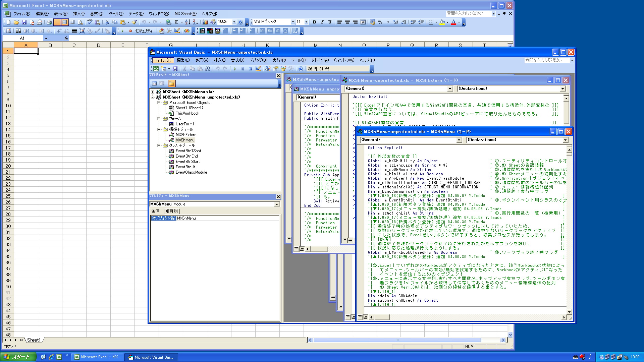Run the macro with the green Run icon
The image size is (644, 362).
point(235,69)
